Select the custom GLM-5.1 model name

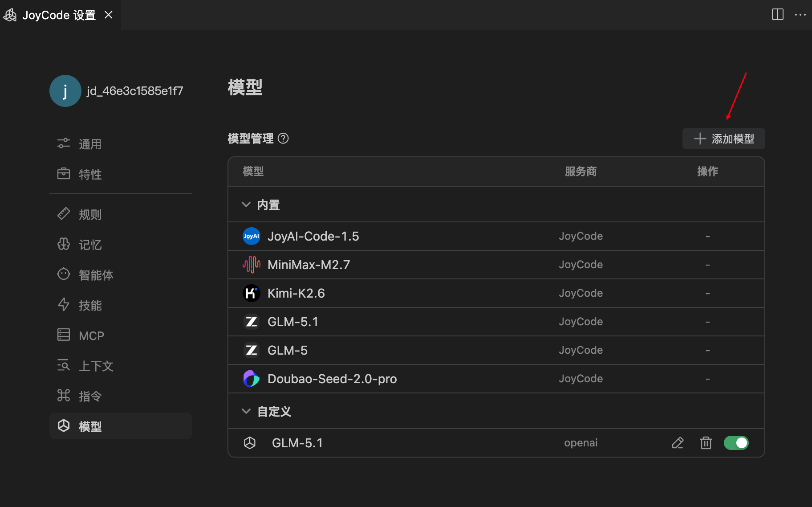[297, 443]
